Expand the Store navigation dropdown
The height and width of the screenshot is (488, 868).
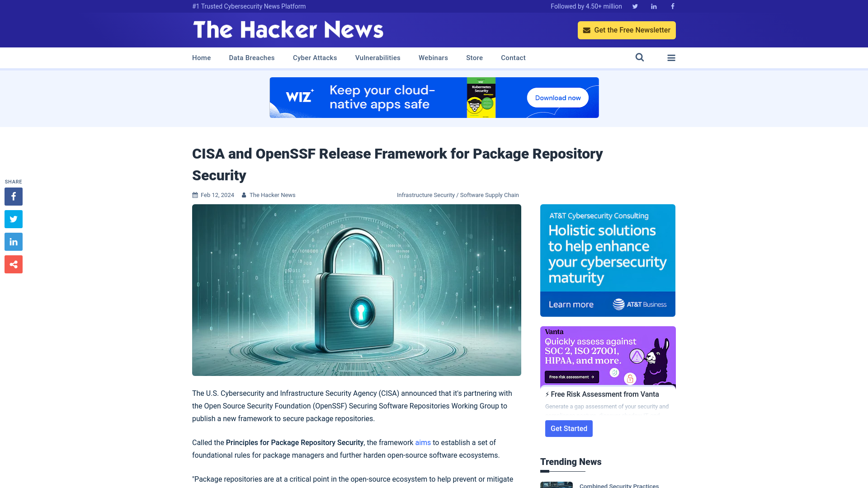coord(475,58)
